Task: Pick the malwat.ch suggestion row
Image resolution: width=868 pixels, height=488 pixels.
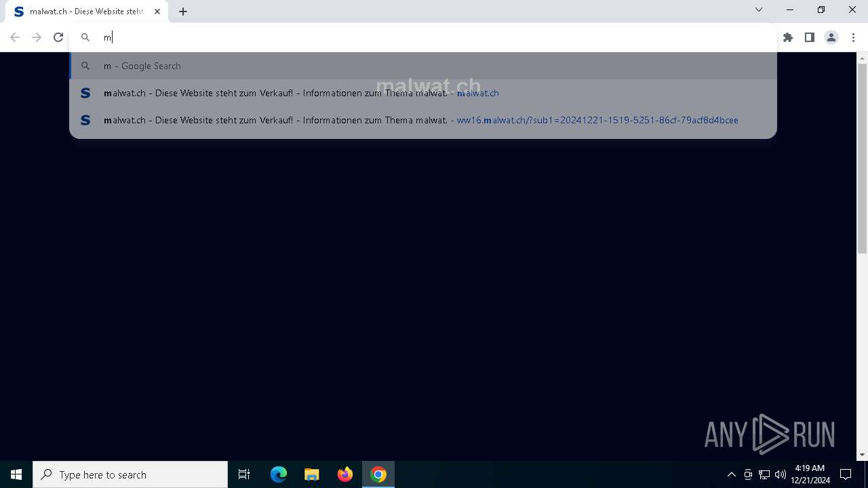Action: (x=423, y=93)
